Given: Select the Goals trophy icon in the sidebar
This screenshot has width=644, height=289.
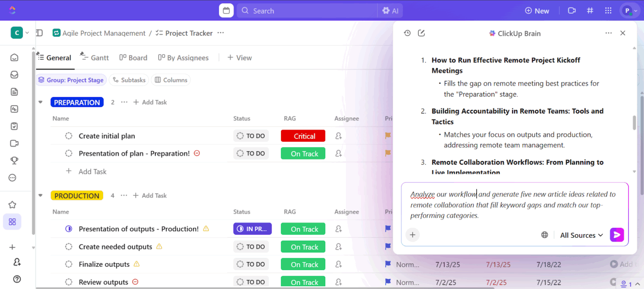Looking at the screenshot, I should point(14,161).
